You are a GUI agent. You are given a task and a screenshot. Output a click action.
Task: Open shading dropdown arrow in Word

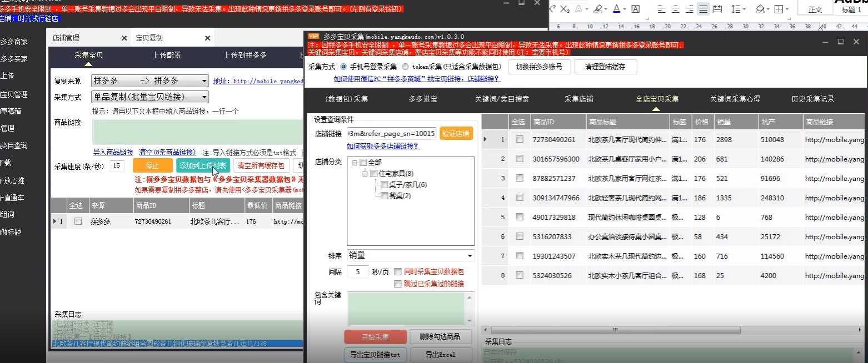coord(768,9)
